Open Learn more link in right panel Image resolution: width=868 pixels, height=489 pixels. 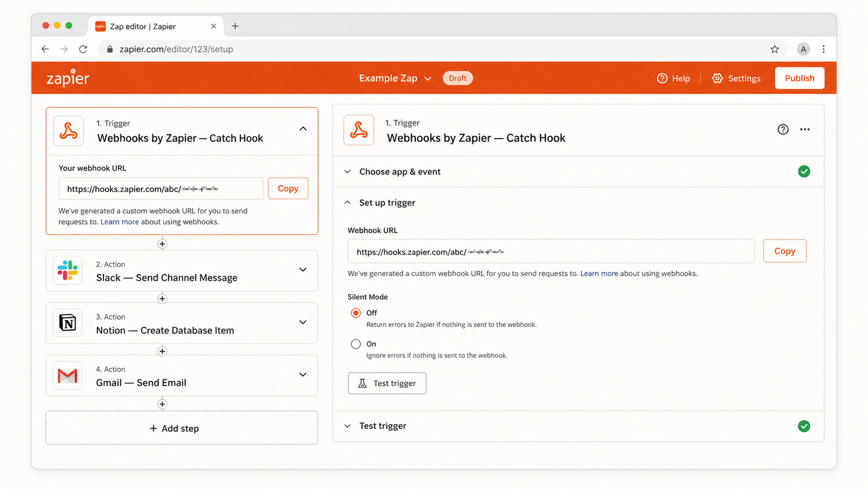599,273
